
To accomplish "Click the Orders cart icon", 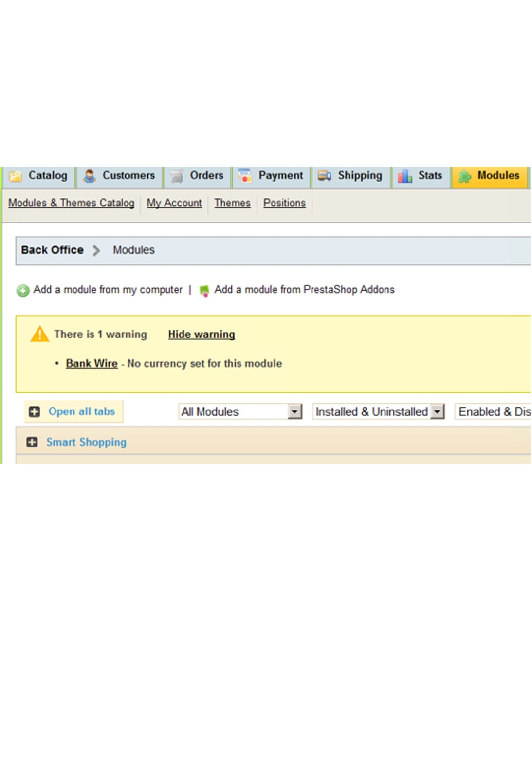I will [x=177, y=176].
